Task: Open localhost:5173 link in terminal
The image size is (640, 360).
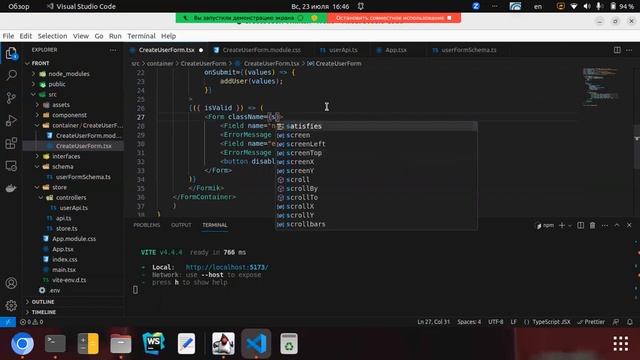Action: (227, 267)
